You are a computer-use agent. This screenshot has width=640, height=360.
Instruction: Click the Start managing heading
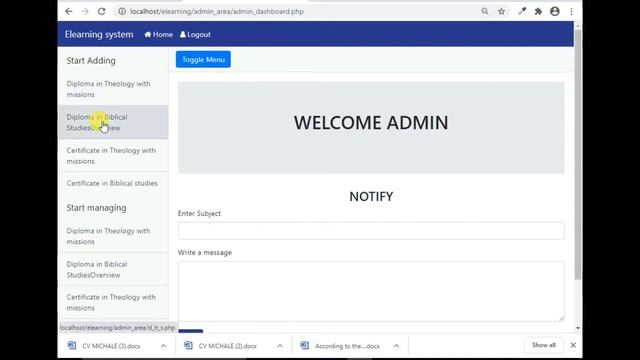tap(96, 208)
